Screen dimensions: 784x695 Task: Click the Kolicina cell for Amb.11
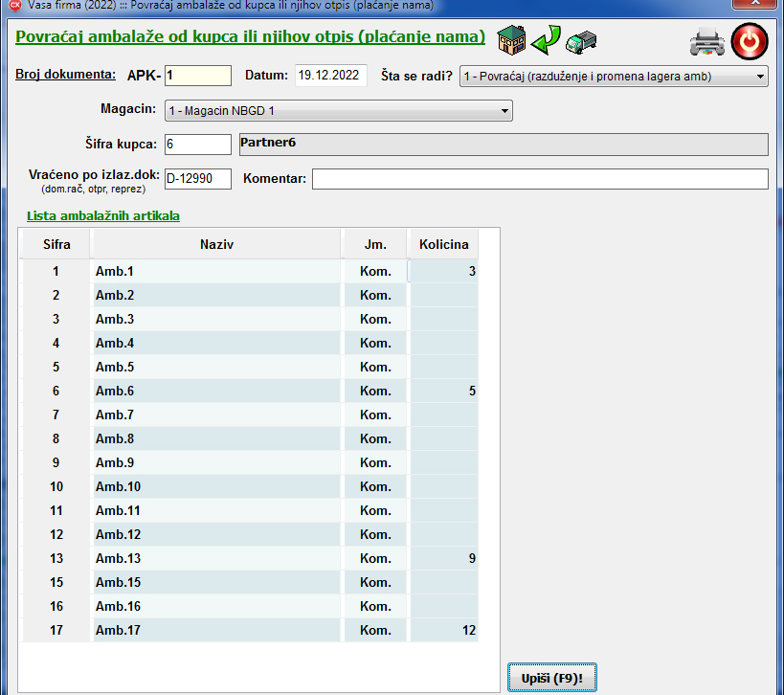[443, 511]
